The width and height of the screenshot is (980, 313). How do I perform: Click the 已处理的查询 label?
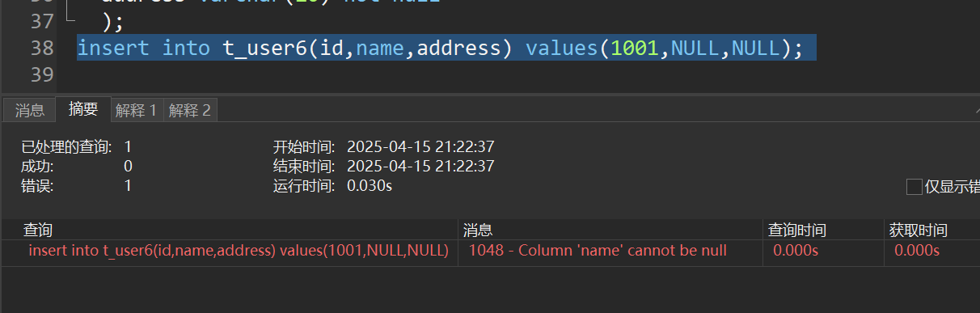pyautogui.click(x=65, y=147)
